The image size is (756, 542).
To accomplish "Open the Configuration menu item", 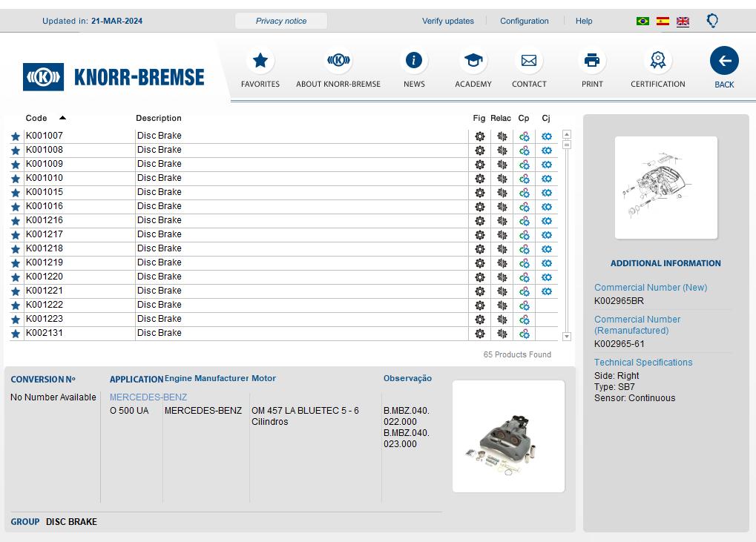I will coord(524,21).
